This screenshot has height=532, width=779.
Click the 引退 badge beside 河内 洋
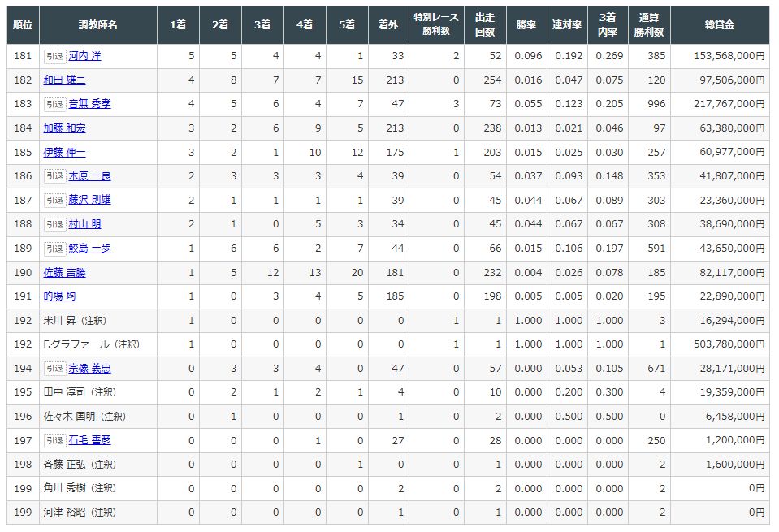click(x=54, y=56)
